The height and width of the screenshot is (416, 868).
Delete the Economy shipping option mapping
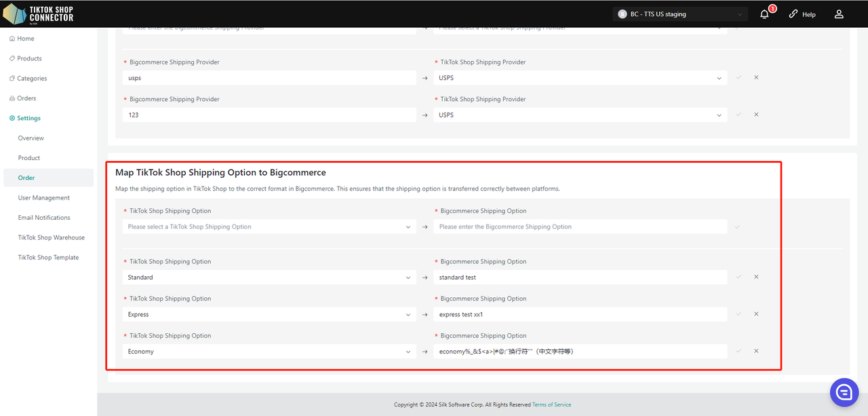756,351
